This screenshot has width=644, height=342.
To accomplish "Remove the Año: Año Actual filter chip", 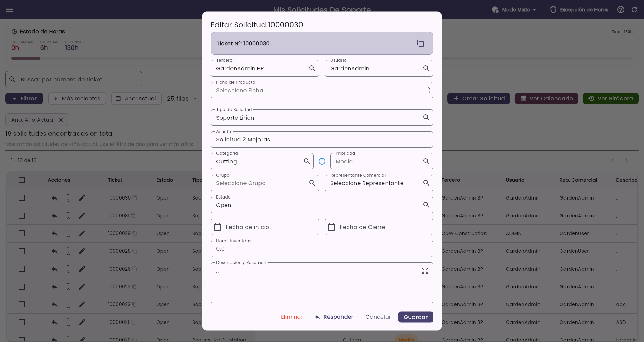I will 61,120.
